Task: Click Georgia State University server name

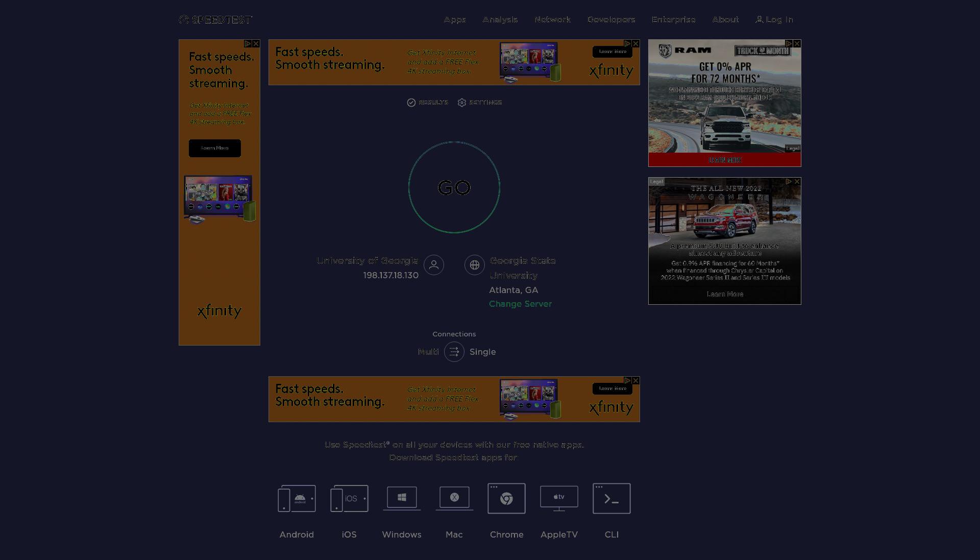Action: point(523,268)
